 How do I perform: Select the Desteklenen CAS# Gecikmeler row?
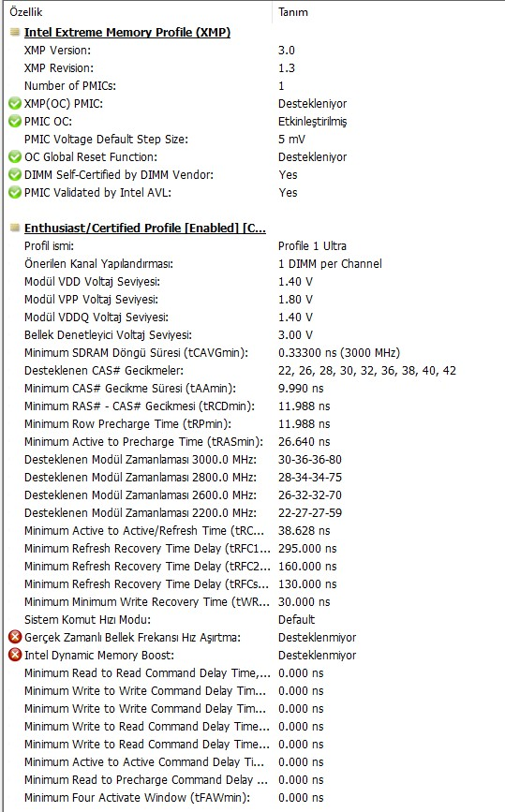point(254,370)
